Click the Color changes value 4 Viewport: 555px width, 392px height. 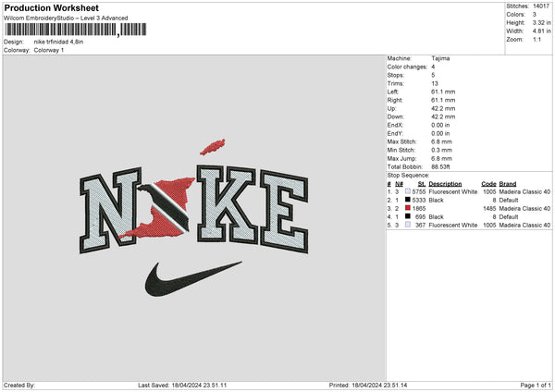coord(433,67)
